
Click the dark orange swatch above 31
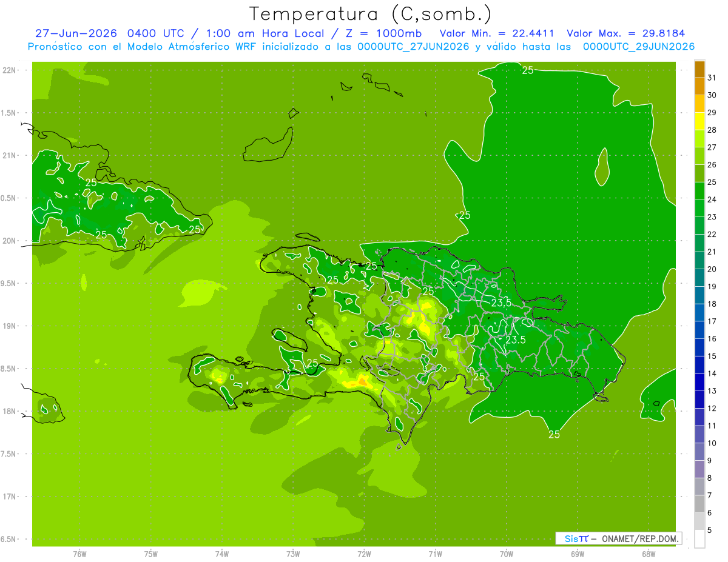tap(699, 69)
